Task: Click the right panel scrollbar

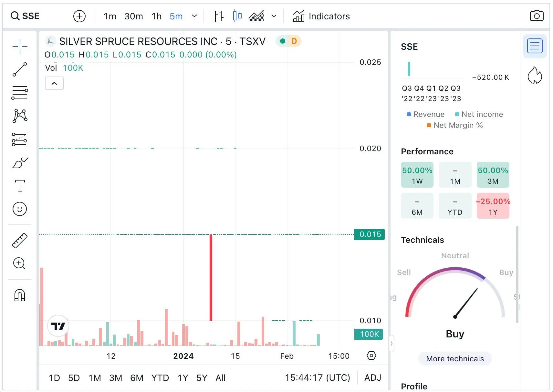Action: click(517, 274)
